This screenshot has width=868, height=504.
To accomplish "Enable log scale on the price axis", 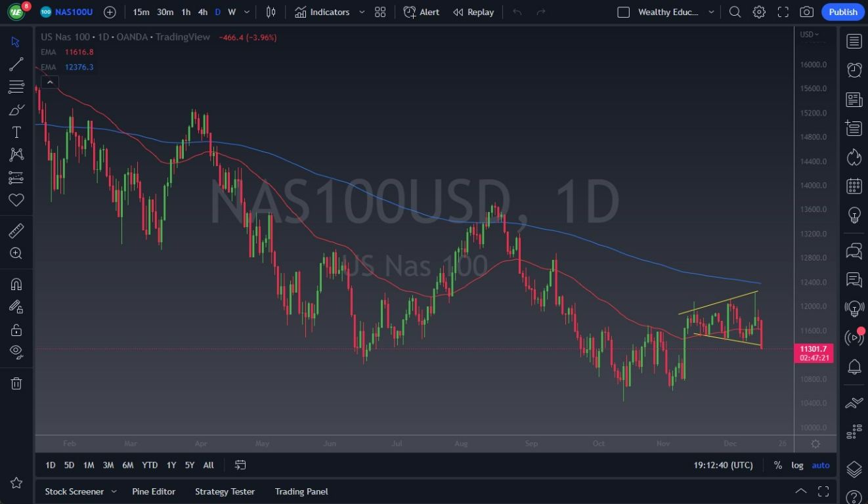I will (x=797, y=465).
